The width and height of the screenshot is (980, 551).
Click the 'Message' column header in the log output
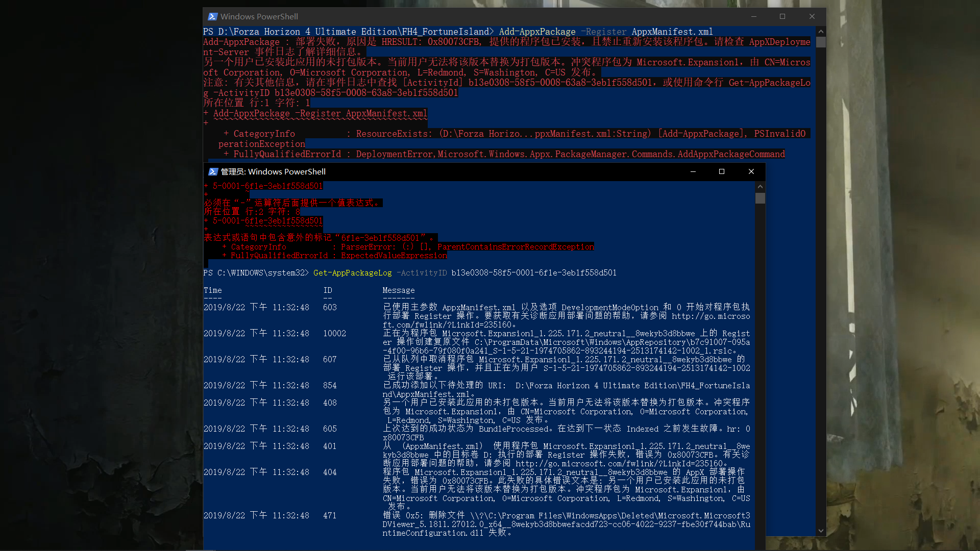(x=398, y=290)
